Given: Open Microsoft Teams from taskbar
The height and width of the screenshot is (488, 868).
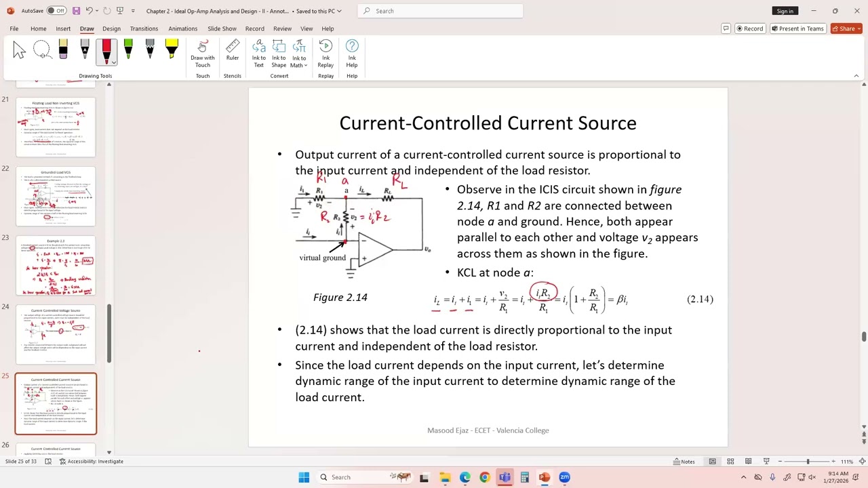Looking at the screenshot, I should (x=505, y=477).
